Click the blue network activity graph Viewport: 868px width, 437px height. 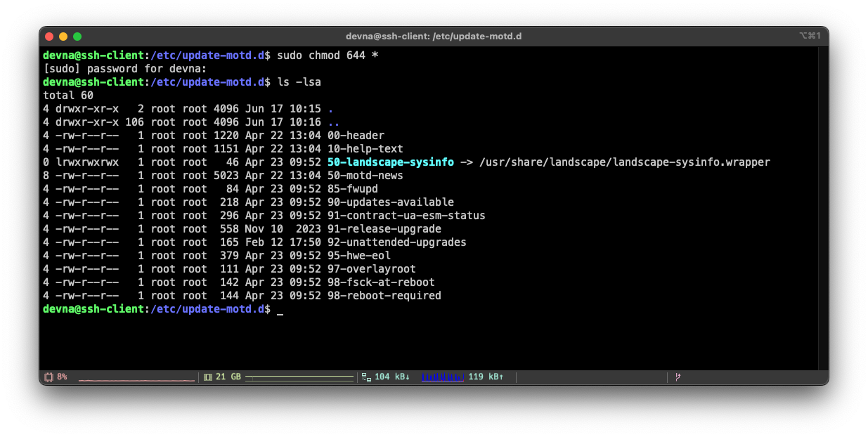443,377
